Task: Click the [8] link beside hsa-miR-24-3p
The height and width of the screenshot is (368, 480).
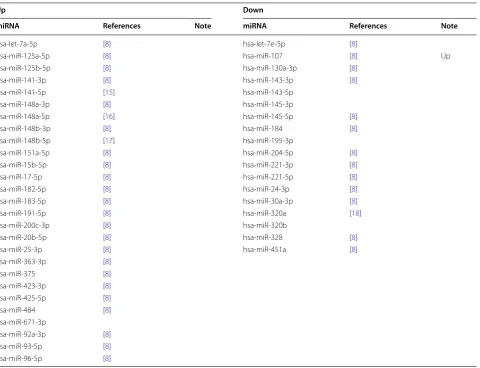Action: point(353,189)
